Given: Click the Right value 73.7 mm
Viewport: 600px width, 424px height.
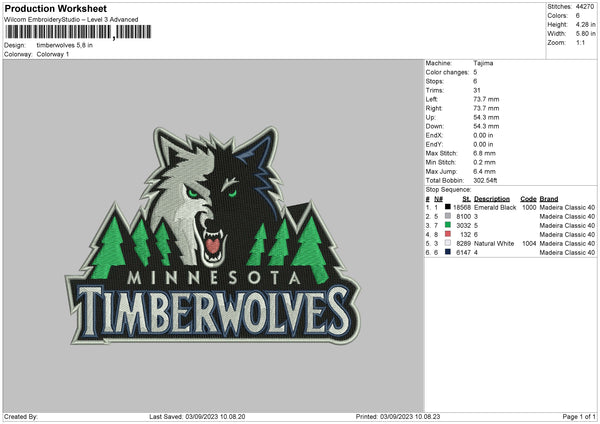Looking at the screenshot, I should 486,108.
